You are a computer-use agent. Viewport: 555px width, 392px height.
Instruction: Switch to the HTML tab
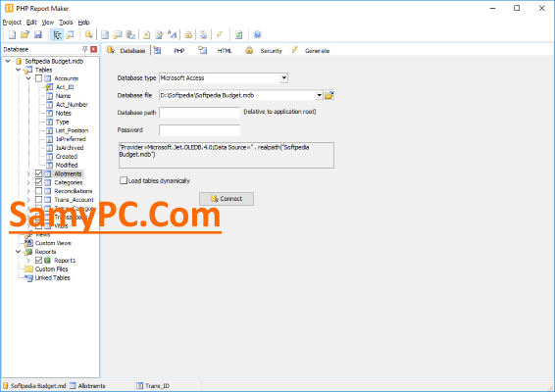click(x=218, y=51)
